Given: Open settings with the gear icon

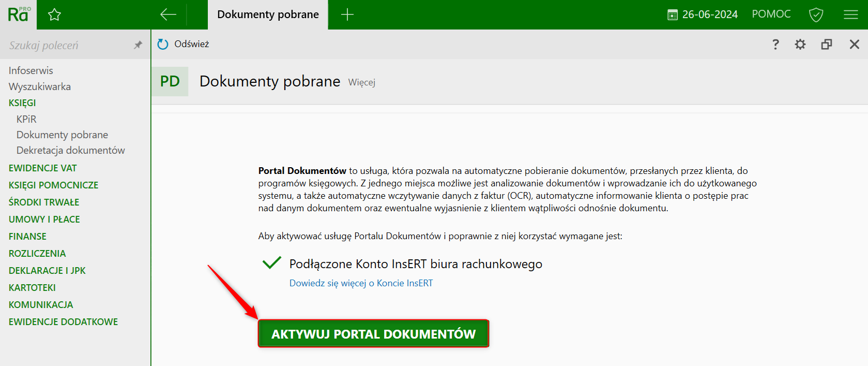Looking at the screenshot, I should (800, 45).
